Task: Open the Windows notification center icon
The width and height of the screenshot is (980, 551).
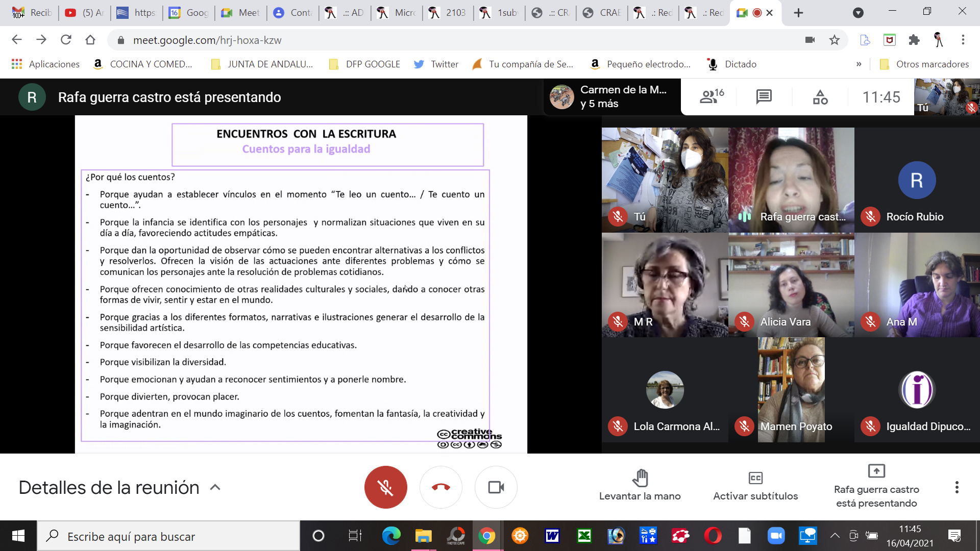Action: [954, 536]
